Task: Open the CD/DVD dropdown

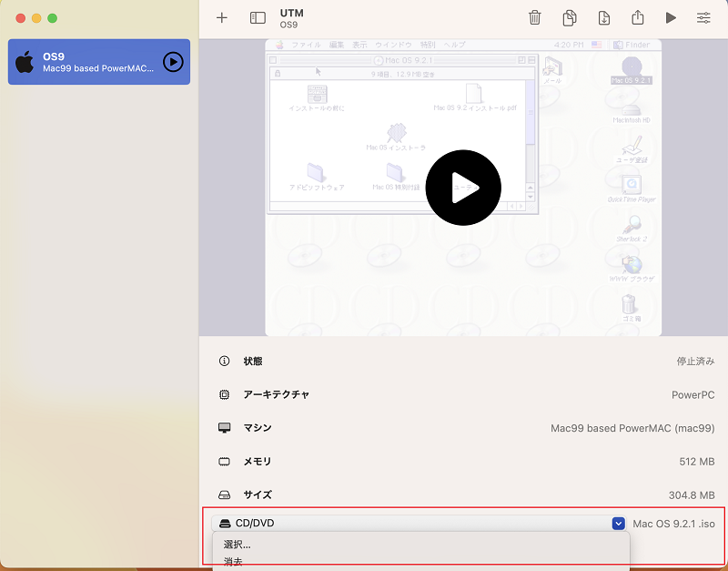Action: [x=419, y=524]
